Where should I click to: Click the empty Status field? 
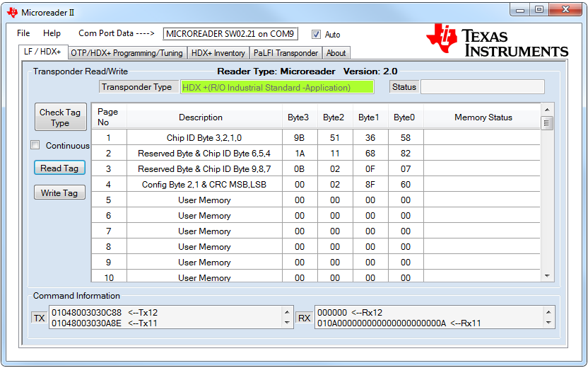click(x=483, y=87)
